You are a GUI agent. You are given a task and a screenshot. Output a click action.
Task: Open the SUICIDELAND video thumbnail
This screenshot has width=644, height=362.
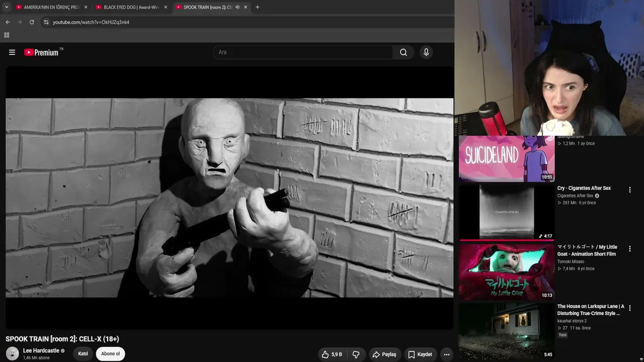click(x=507, y=158)
